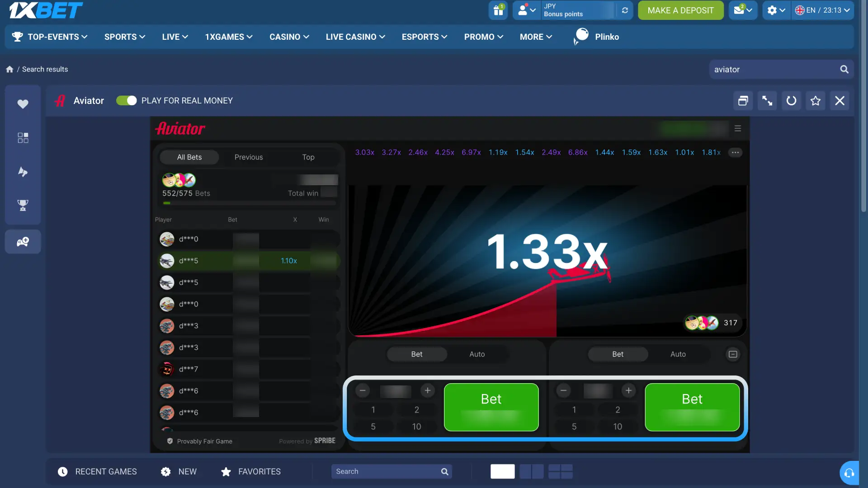Open game in separate window icon
The width and height of the screenshot is (868, 488).
743,101
